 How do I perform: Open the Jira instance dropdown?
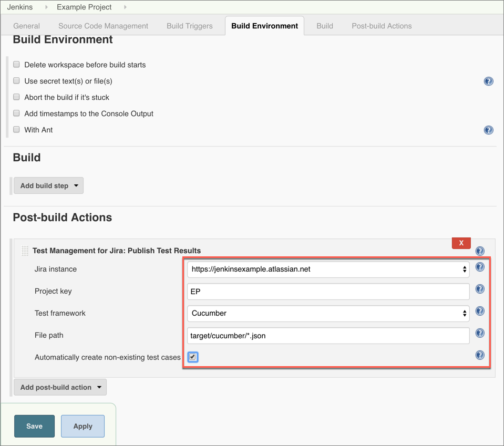tap(328, 269)
